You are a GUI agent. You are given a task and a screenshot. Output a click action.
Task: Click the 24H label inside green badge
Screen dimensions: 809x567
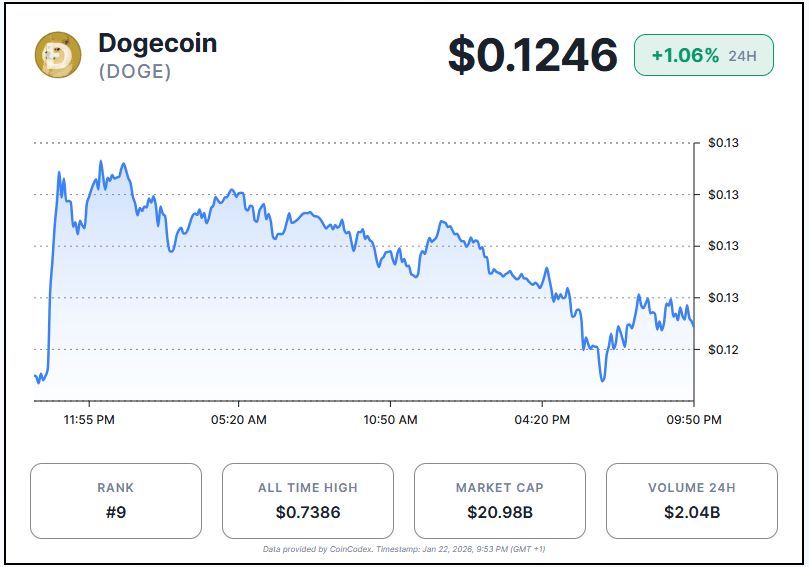click(x=742, y=56)
